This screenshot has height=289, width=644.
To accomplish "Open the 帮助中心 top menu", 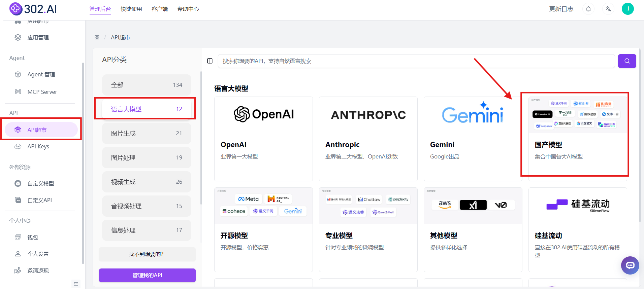I will click(x=188, y=9).
